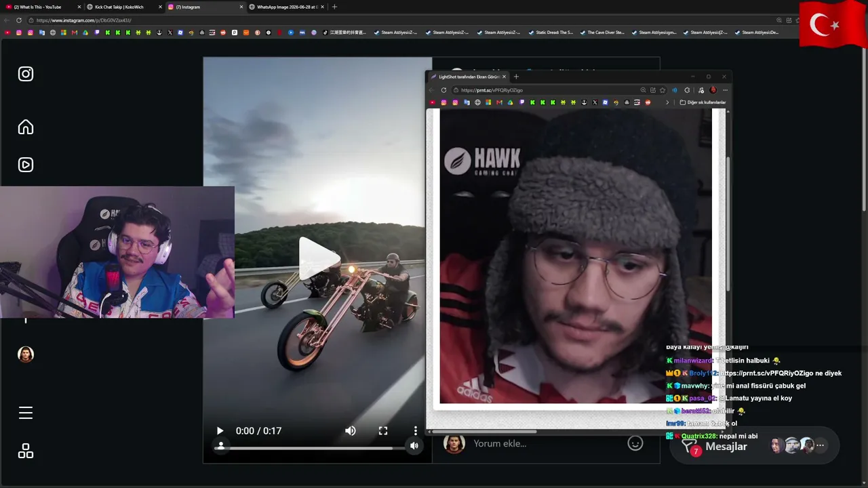
Task: Open YouTube bookmark in main browser bar
Action: (7, 33)
